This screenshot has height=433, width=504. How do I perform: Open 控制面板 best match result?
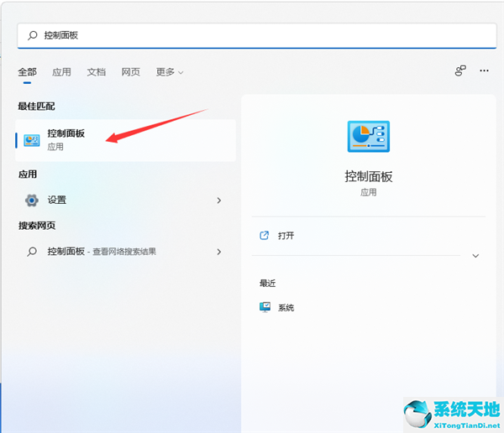click(125, 140)
